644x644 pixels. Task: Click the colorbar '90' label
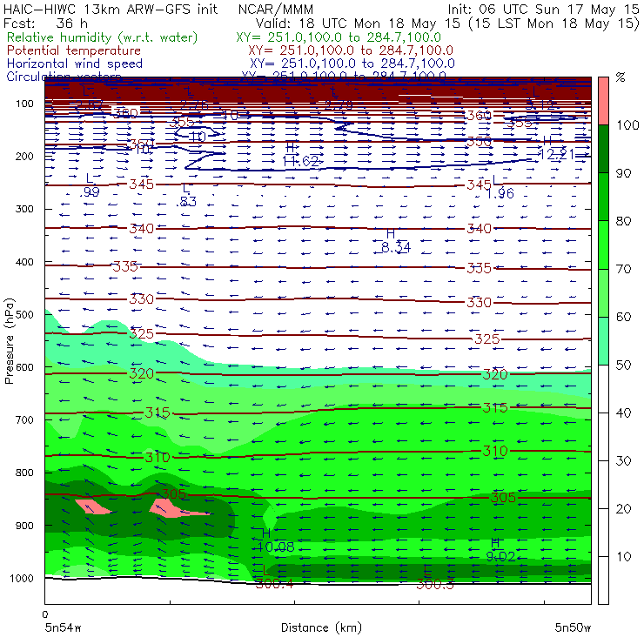click(x=623, y=173)
